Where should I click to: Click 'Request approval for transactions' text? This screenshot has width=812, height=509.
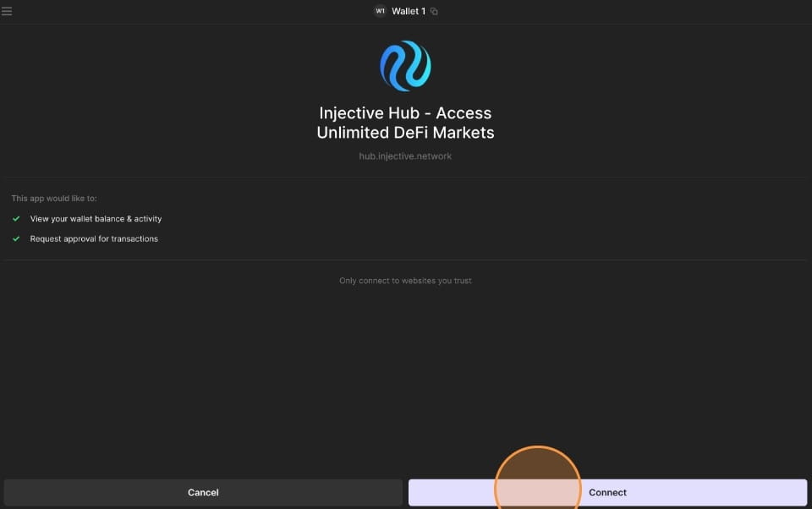pyautogui.click(x=94, y=238)
